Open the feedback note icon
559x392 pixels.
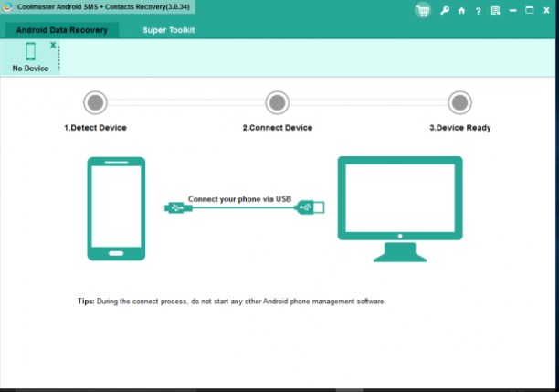pos(496,11)
